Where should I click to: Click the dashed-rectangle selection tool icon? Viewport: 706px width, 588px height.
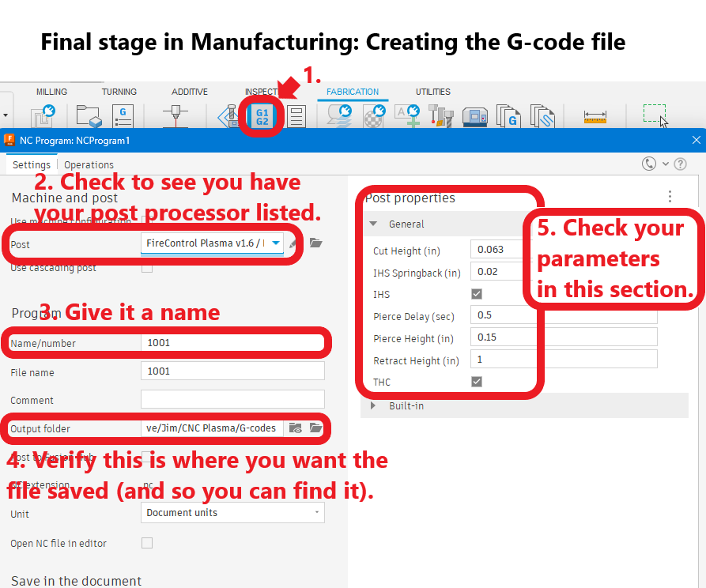[653, 115]
